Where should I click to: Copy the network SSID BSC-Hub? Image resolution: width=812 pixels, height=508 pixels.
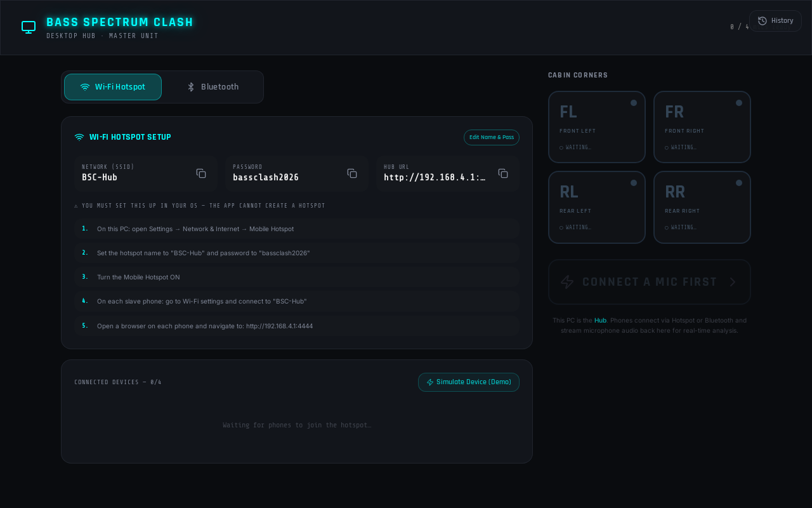201,173
